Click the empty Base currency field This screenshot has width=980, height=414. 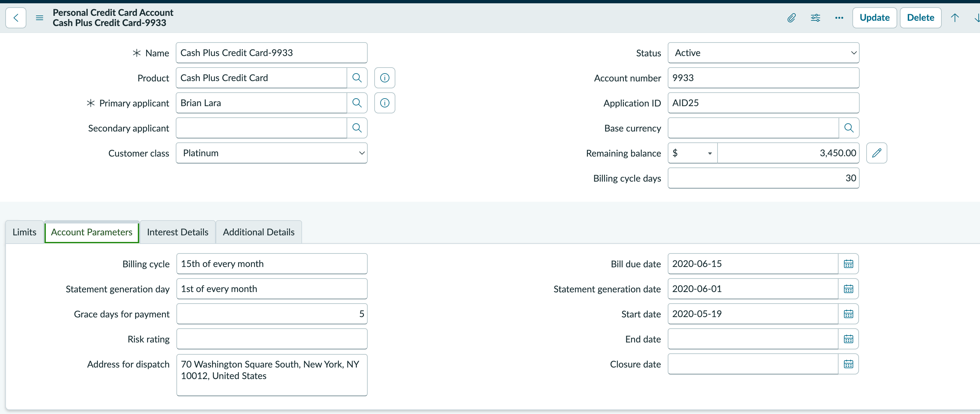753,128
